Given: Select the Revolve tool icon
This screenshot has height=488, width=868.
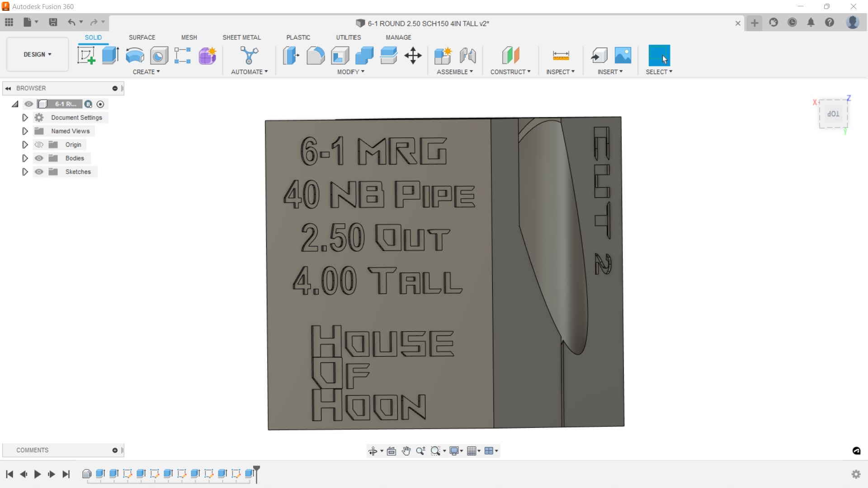Looking at the screenshot, I should point(135,56).
